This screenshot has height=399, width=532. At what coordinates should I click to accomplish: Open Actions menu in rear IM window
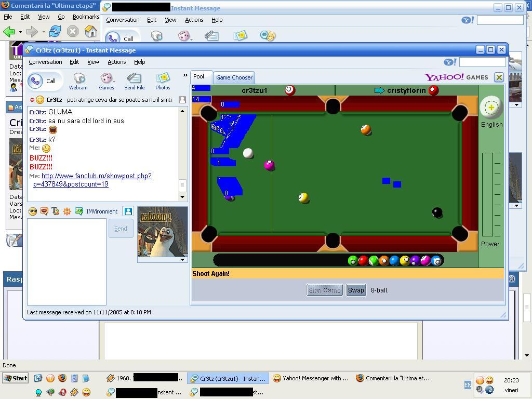[x=194, y=20]
